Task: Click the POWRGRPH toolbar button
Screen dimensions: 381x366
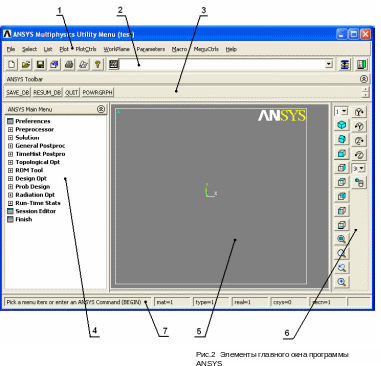Action: point(98,92)
